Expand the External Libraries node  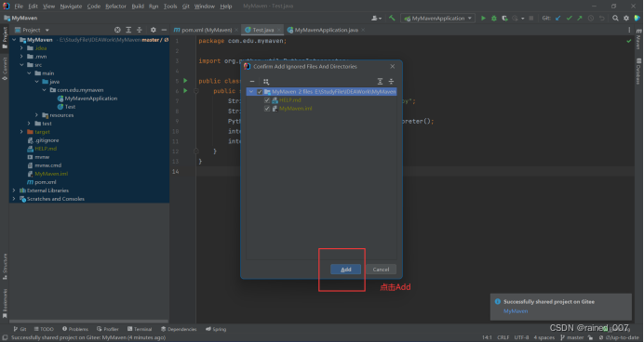point(14,191)
